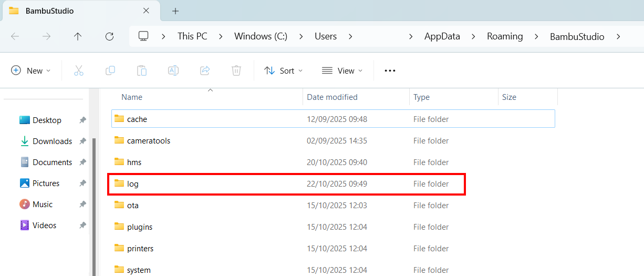Click Windows (C:) in address bar
The image size is (644, 276).
pos(261,36)
